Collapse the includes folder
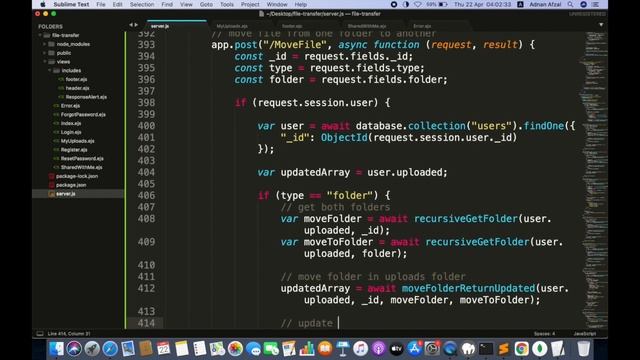This screenshot has height=360, width=640. (x=50, y=71)
